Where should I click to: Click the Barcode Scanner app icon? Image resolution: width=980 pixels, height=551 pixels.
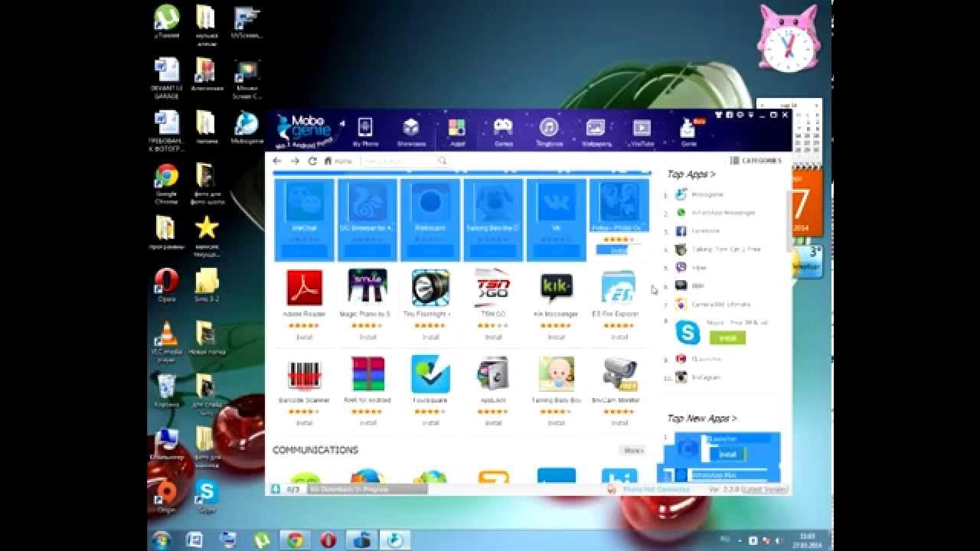[305, 373]
